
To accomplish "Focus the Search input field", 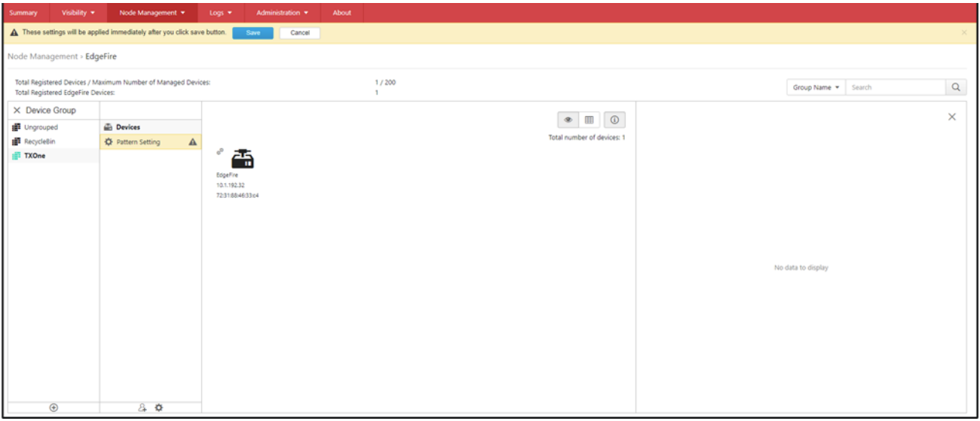I will click(x=896, y=87).
